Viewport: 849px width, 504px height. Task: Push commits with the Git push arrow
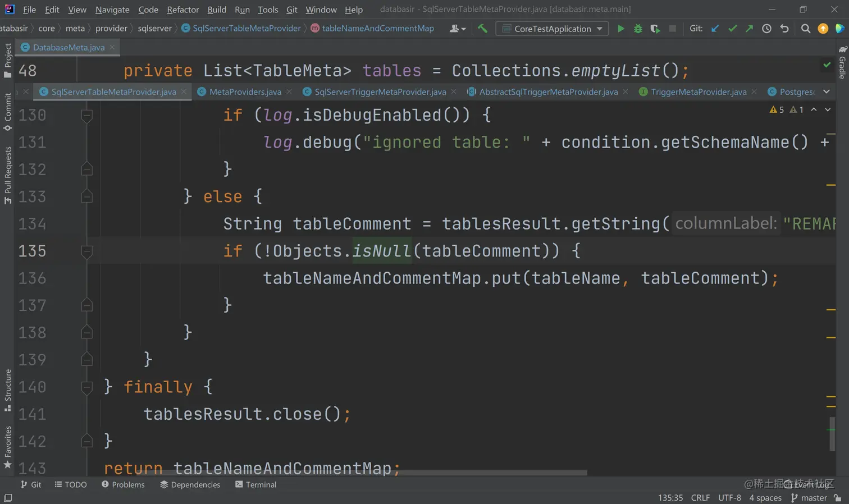[x=749, y=29]
